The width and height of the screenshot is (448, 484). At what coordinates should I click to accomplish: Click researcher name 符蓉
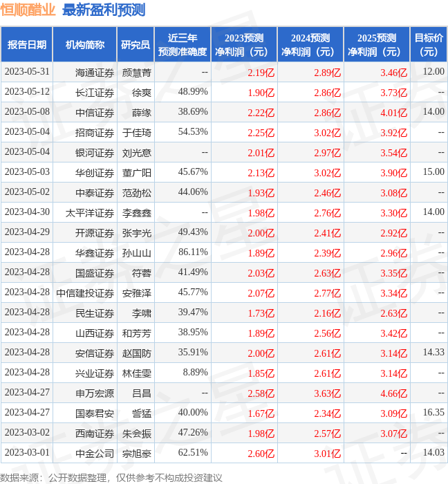click(x=142, y=273)
